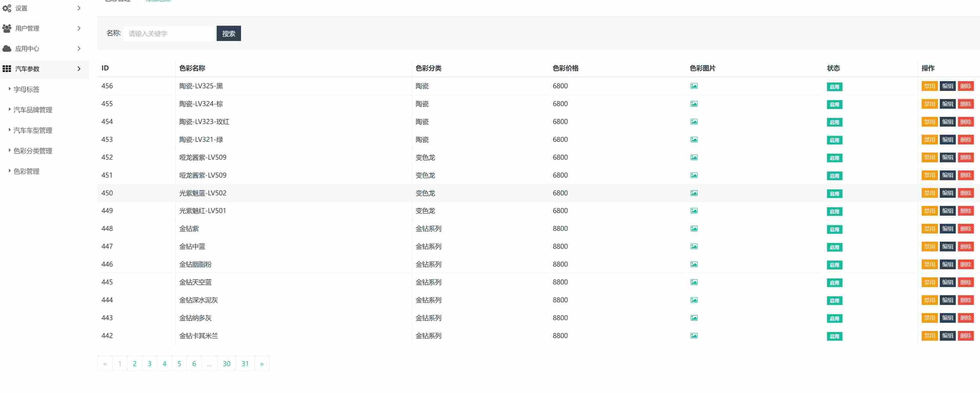
Task: Click the image icon for row 456
Action: [x=693, y=86]
